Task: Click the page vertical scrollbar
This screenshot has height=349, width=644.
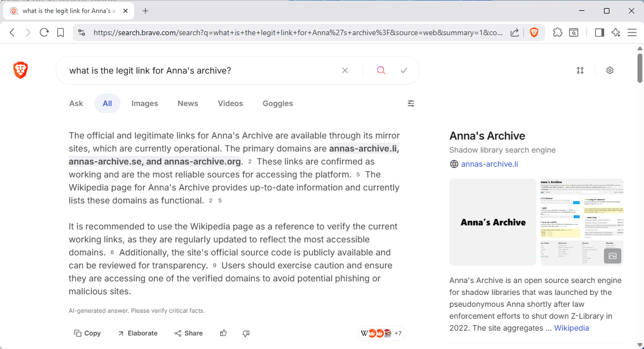Action: coord(640,68)
